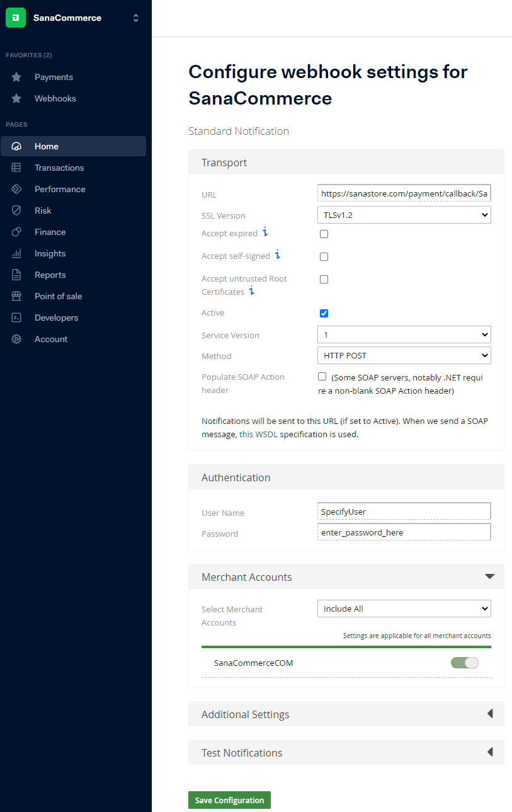Click the User Name input field
Image resolution: width=512 pixels, height=812 pixels.
404,511
